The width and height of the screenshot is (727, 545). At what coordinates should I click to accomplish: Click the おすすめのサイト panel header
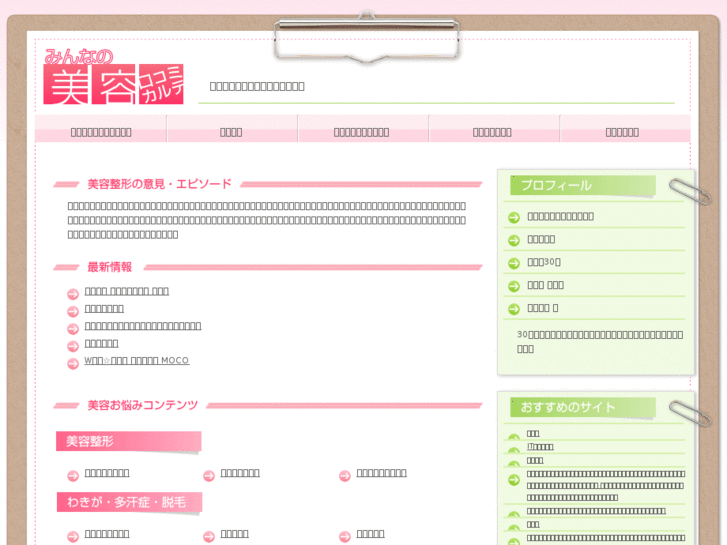tap(583, 407)
